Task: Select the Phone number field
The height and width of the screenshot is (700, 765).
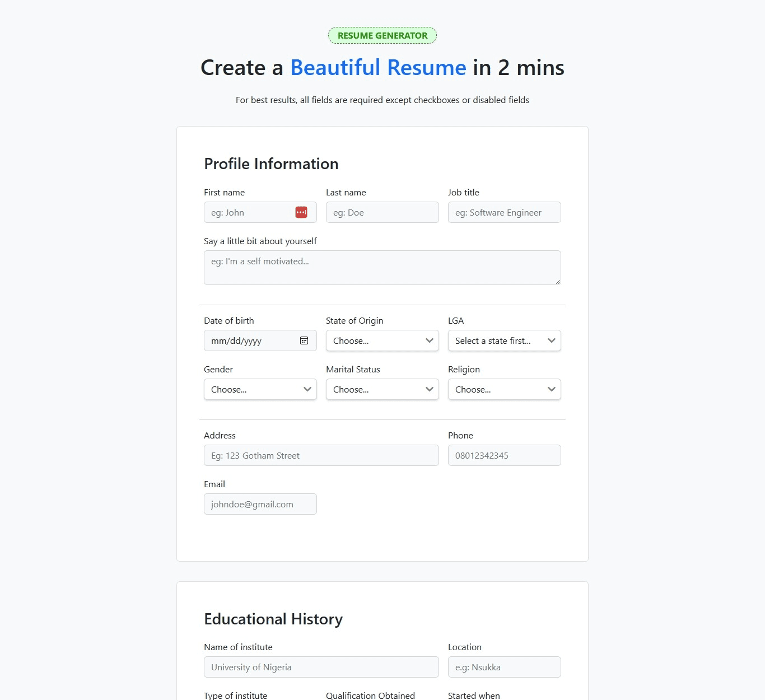Action: click(x=504, y=455)
